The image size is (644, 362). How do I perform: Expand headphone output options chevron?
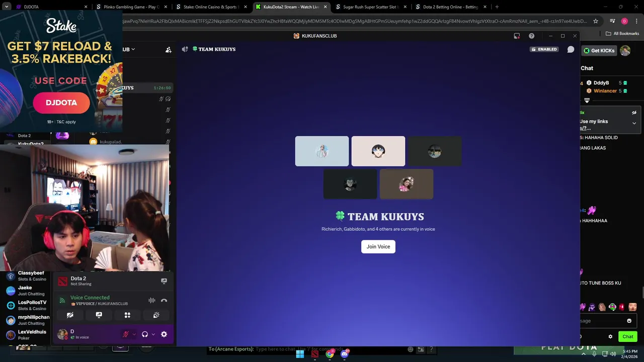pos(153,334)
